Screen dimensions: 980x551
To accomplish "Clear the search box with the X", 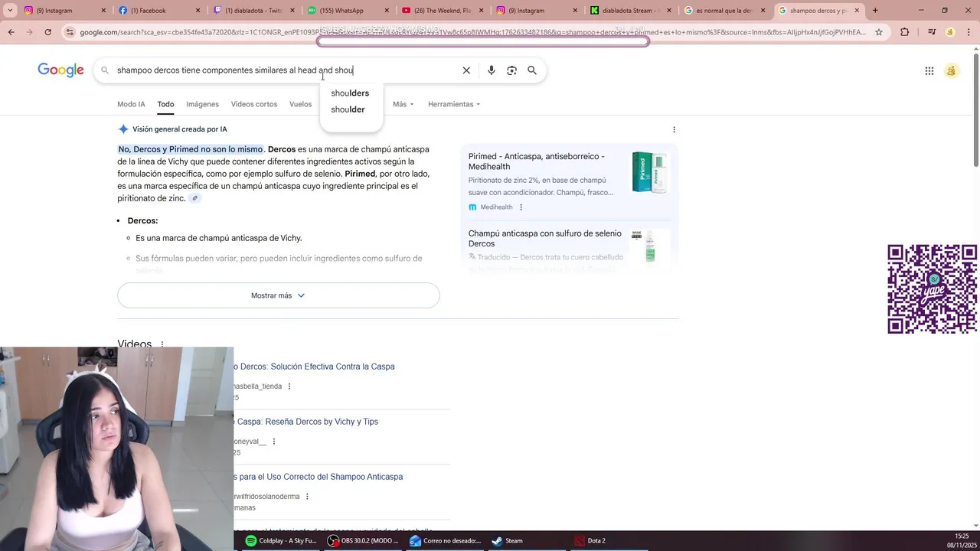I will [466, 70].
